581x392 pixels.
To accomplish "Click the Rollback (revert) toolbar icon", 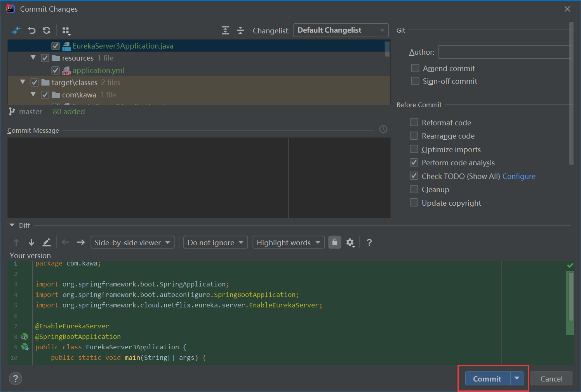I will coord(32,30).
